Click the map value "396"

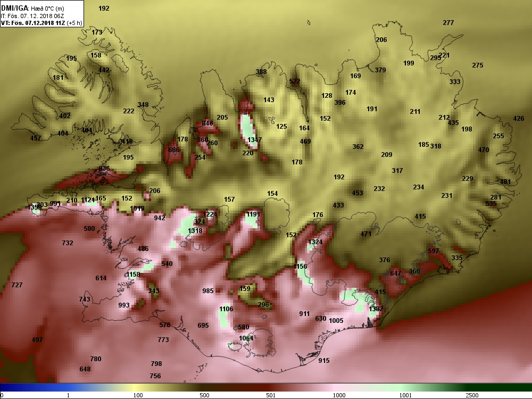tap(339, 103)
